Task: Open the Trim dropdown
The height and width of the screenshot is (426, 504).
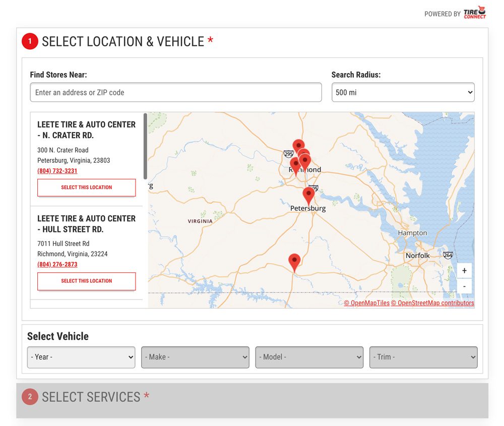Action: [x=423, y=357]
